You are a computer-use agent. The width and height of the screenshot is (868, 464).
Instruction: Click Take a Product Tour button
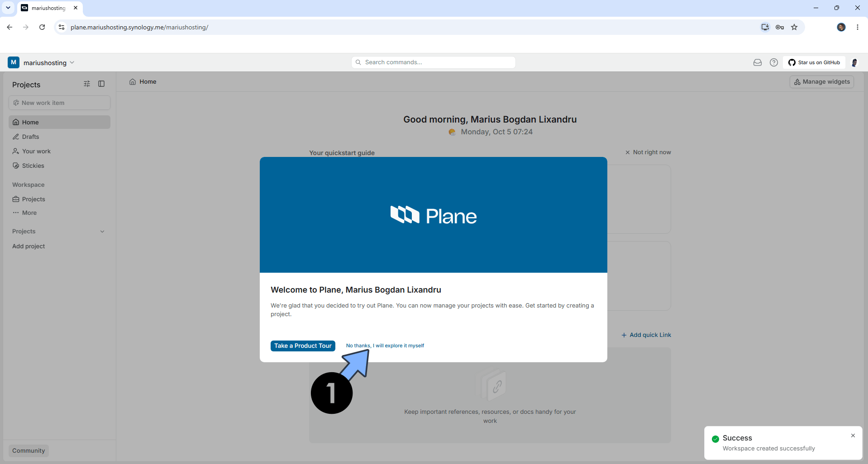point(303,346)
